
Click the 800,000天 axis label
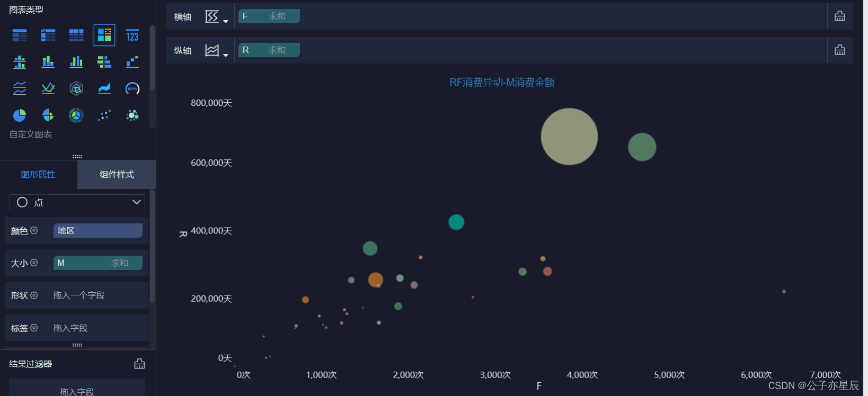(x=211, y=103)
